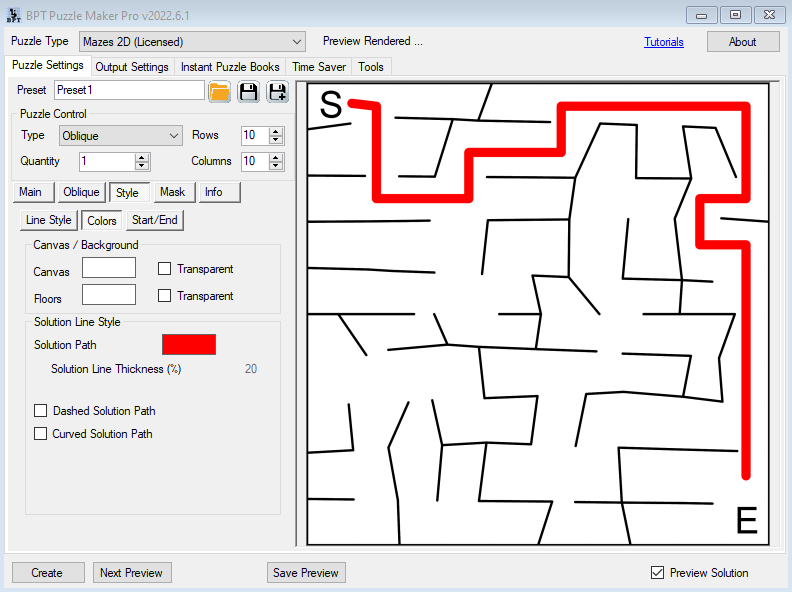
Task: Click the Create button
Action: coord(48,572)
